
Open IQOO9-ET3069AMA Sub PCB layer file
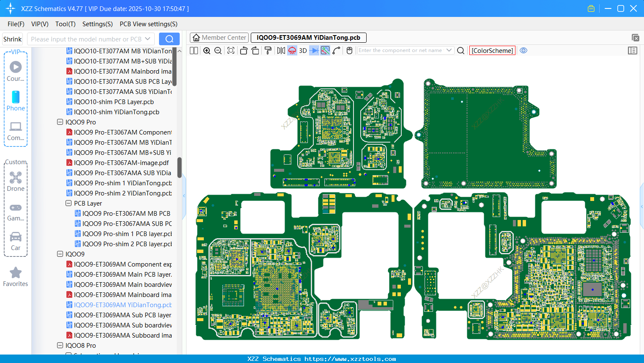pos(119,315)
